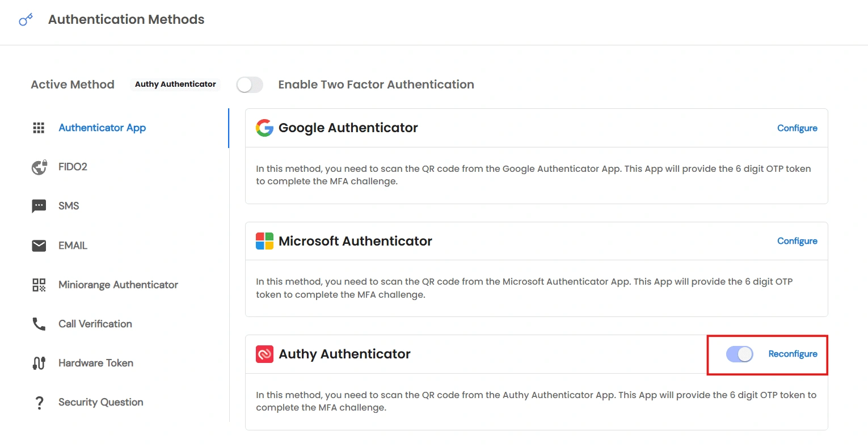Click the Authy Authenticator red logo
This screenshot has width=868, height=448.
click(x=264, y=354)
